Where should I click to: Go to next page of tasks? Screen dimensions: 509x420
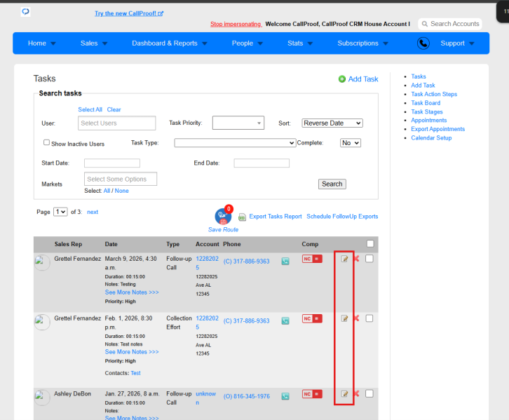tap(93, 212)
